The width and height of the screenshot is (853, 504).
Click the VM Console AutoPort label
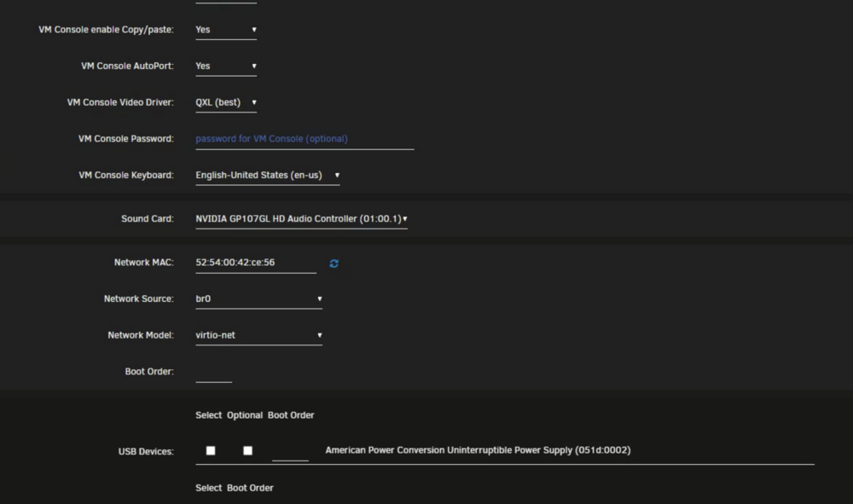click(x=127, y=66)
